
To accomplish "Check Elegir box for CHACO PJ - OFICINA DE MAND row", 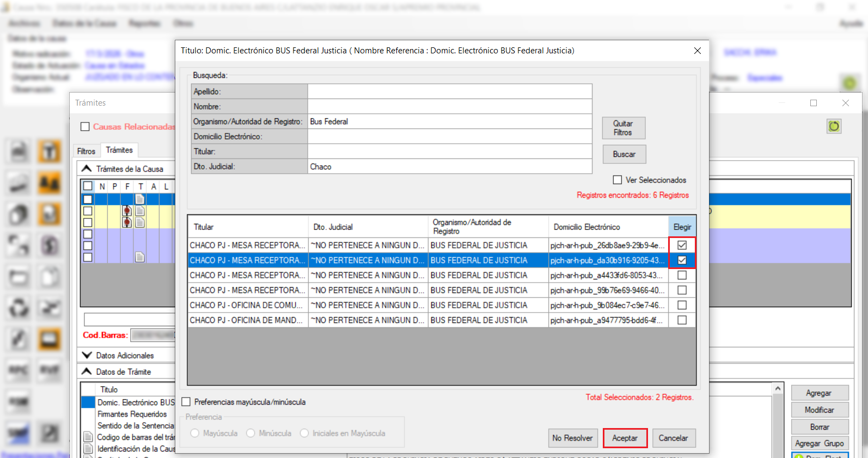I will [x=682, y=320].
